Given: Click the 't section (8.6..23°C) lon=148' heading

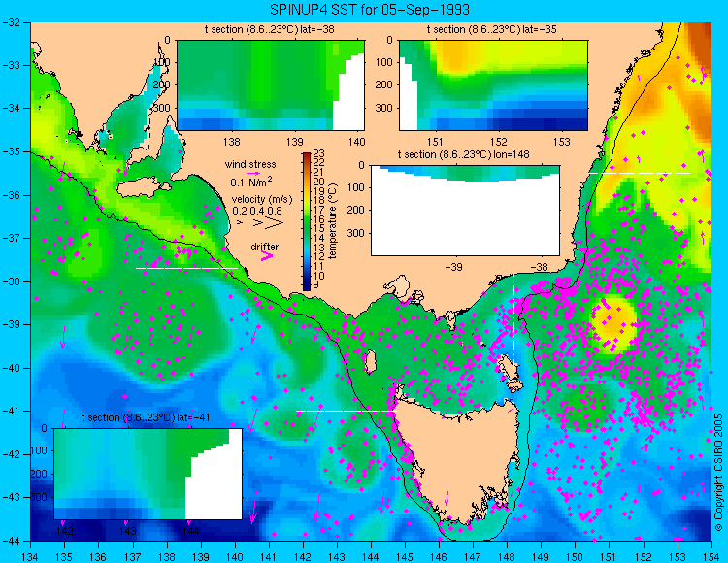Looking at the screenshot, I should [463, 154].
